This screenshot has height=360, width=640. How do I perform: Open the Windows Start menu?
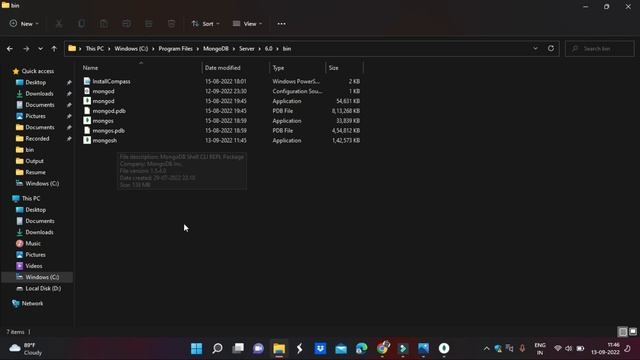196,348
